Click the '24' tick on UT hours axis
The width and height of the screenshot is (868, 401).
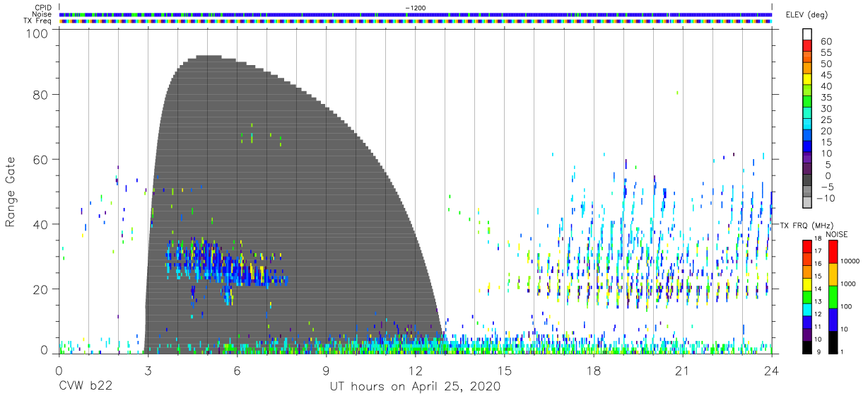pos(772,370)
